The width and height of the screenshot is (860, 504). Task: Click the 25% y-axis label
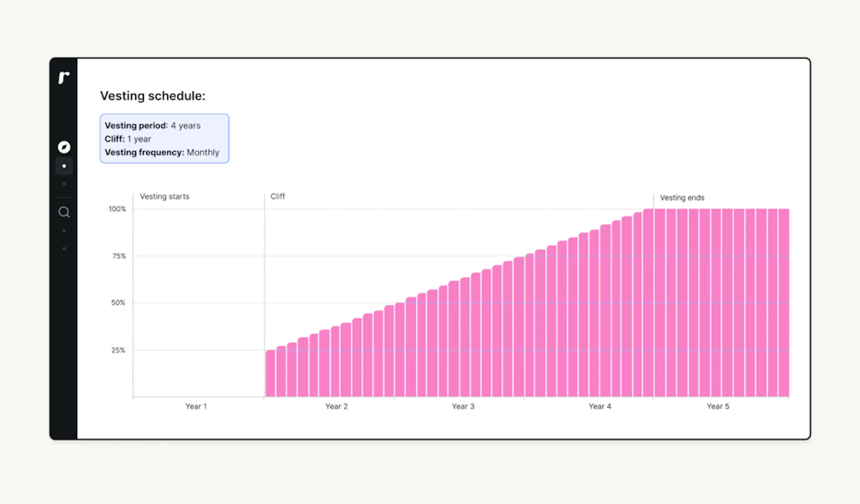click(118, 350)
